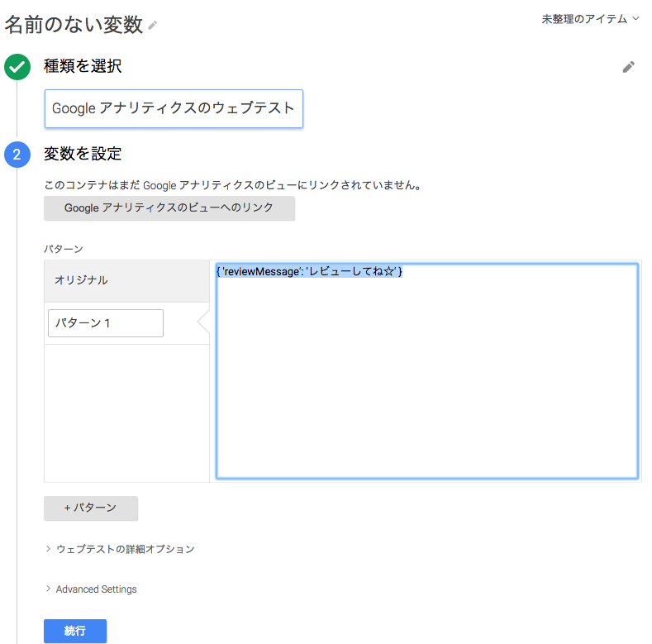Click the このコンテナはまだ notice text
652x644 pixels.
(233, 185)
